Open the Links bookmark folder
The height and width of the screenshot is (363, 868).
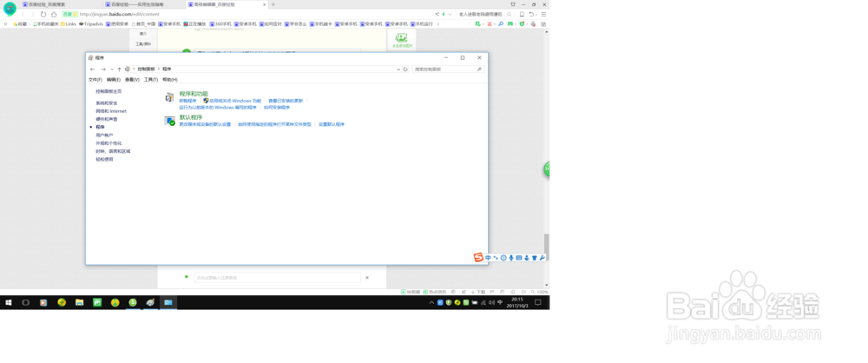click(x=69, y=23)
